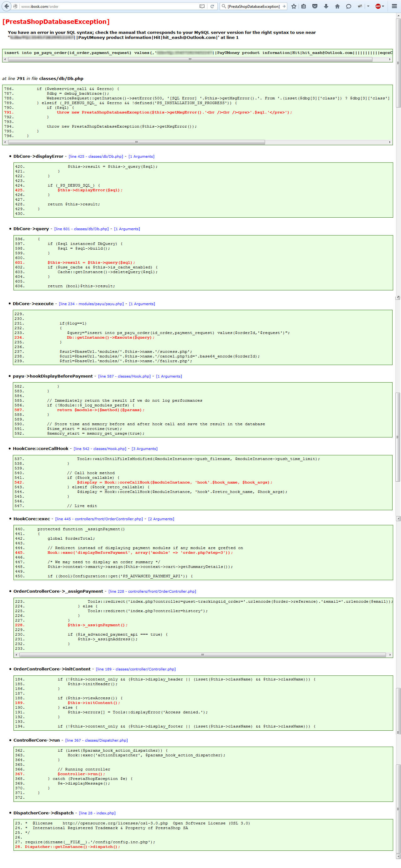Open the line 542 classes/Hook.php link
The image size is (401, 868).
[x=100, y=448]
